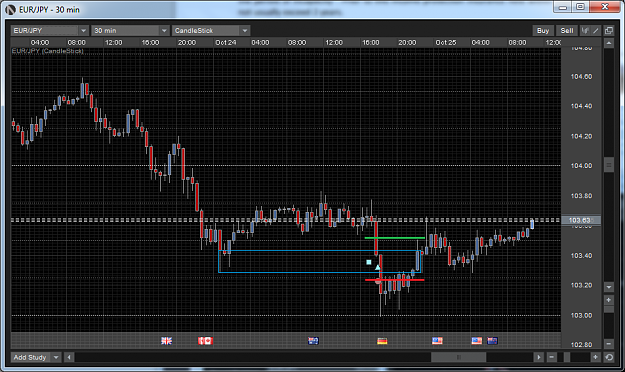The height and width of the screenshot is (372, 625).
Task: Zoom out horizontal time scale minus button
Action: (551, 357)
